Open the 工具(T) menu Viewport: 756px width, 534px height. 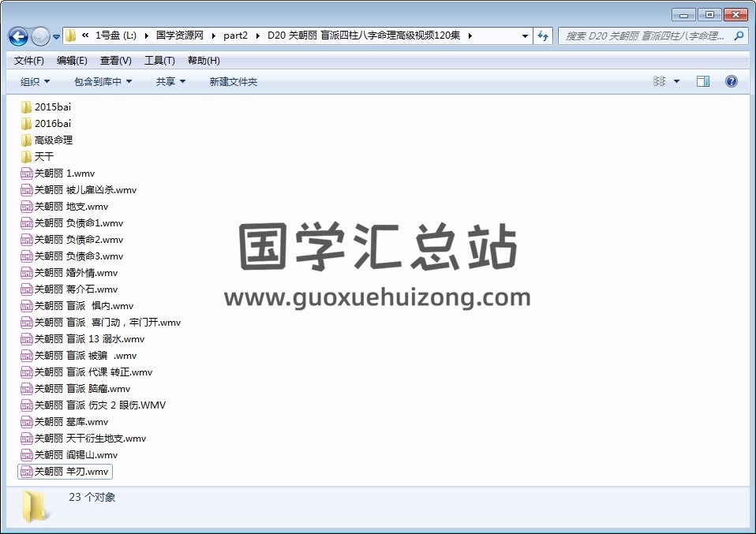pos(159,60)
